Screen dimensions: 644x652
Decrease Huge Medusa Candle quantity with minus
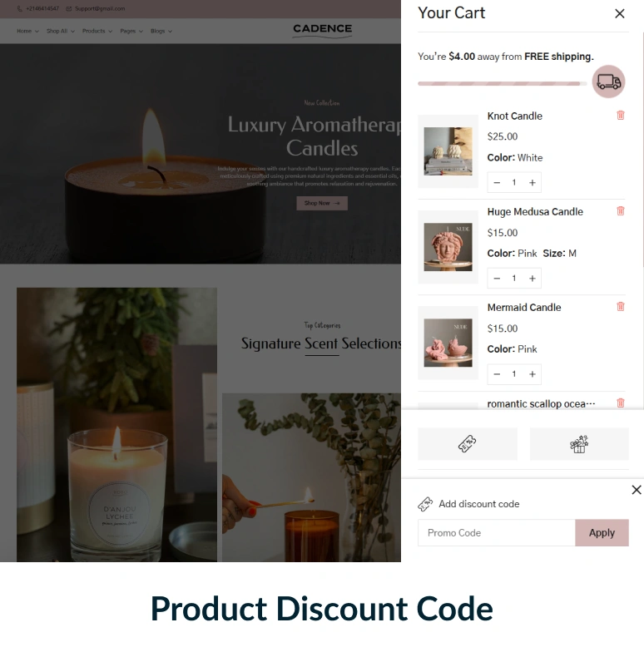[497, 278]
